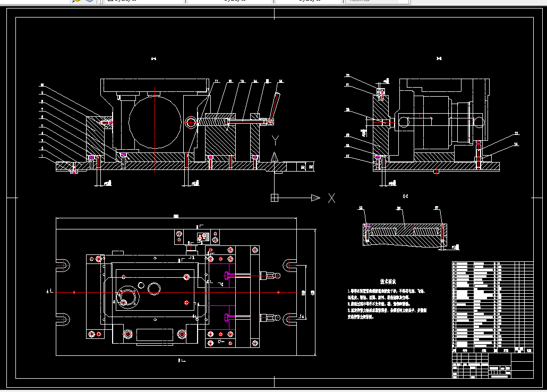Select balloon number 11 in front view
The width and height of the screenshot is (547, 392).
[x=217, y=81]
